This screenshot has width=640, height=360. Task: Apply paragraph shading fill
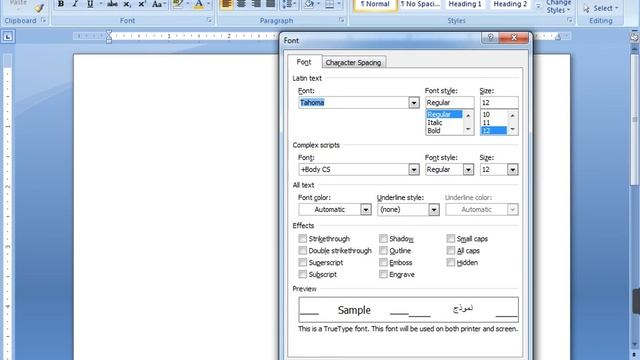(309, 4)
